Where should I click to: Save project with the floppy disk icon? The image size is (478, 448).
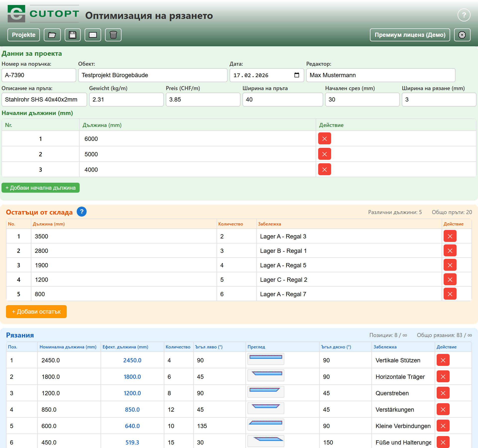click(73, 35)
